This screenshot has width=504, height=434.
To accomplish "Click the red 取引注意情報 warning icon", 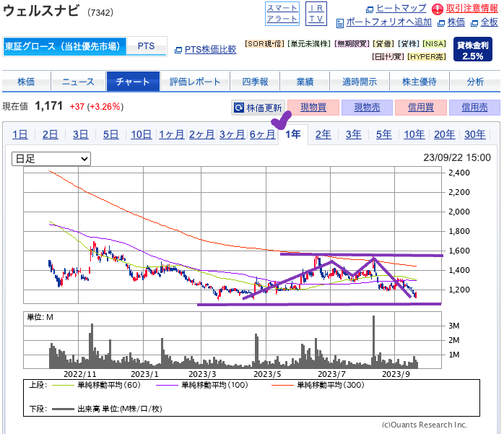I will click(437, 9).
